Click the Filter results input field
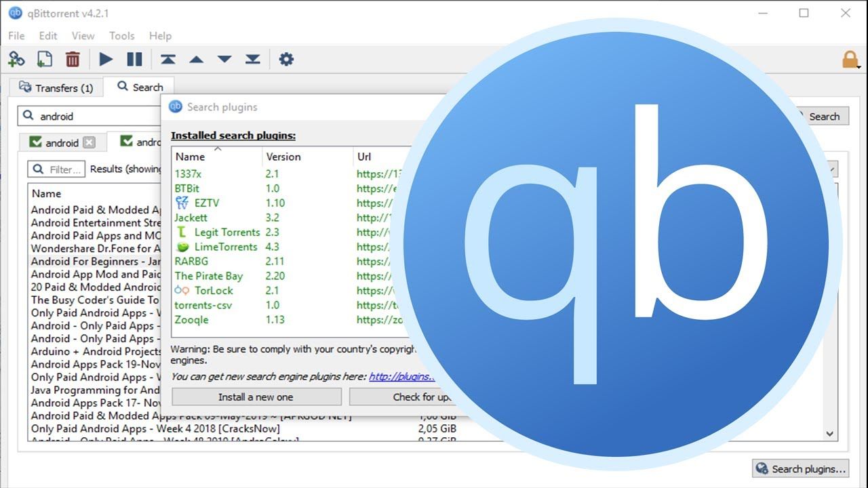The width and height of the screenshot is (868, 488). click(x=57, y=169)
